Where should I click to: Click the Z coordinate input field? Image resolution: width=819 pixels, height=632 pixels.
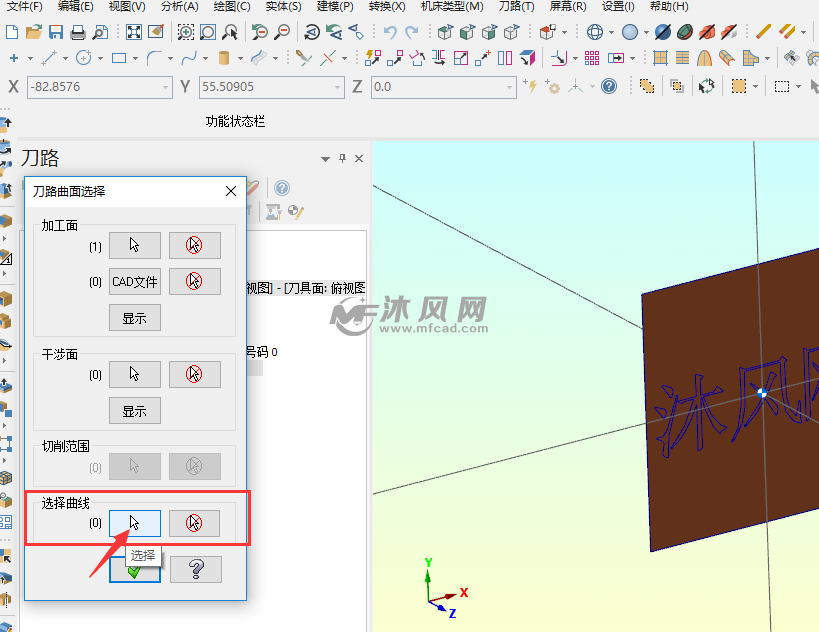[x=443, y=87]
